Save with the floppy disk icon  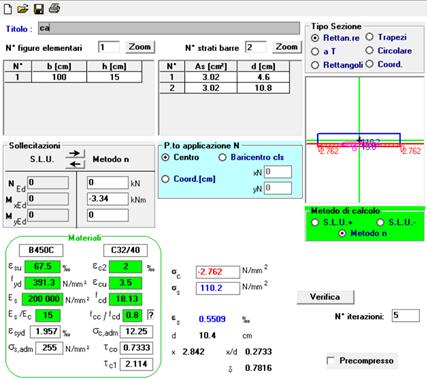point(39,9)
